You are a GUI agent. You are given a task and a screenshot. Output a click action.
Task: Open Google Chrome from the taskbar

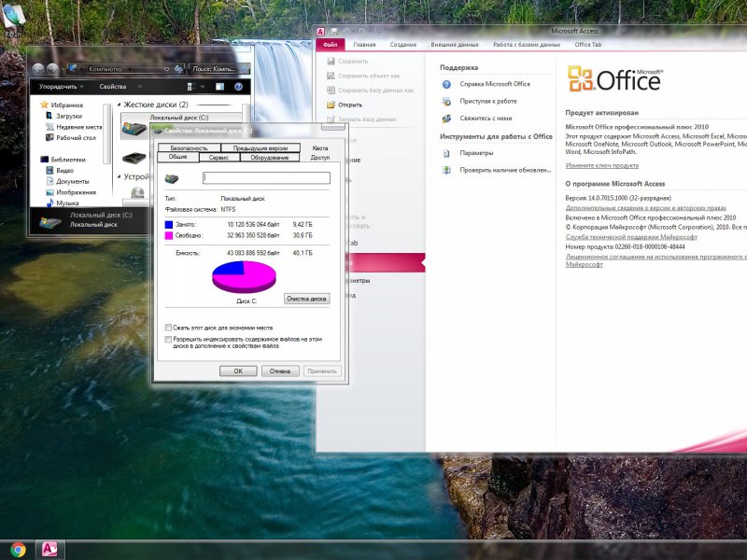[18, 550]
